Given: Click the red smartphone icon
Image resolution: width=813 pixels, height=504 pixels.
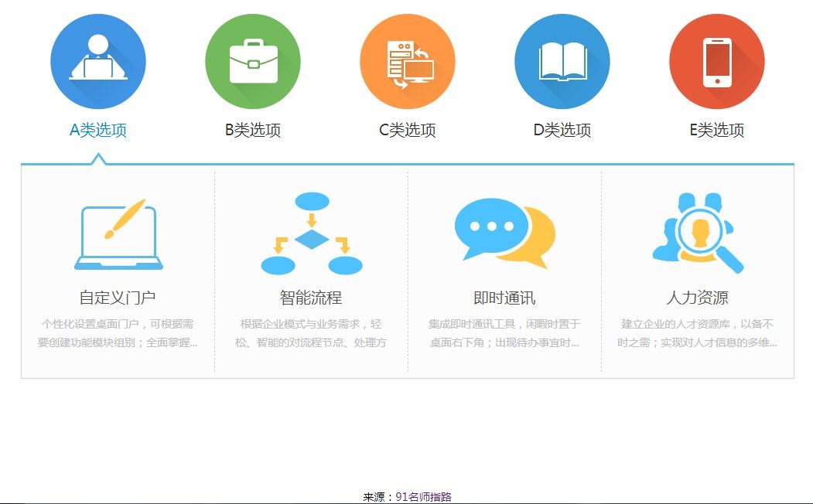Looking at the screenshot, I should 717,62.
